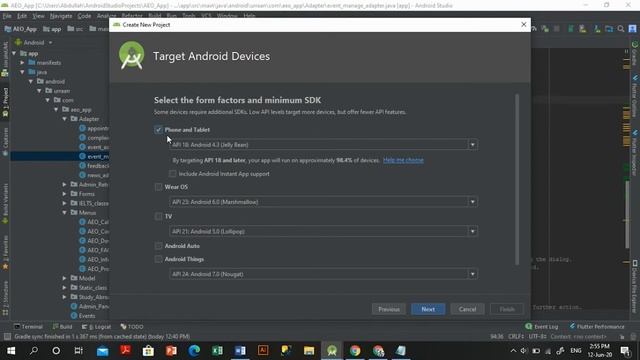Open the Android Things API 24 dropdown
This screenshot has height=360, width=640.
(x=323, y=274)
